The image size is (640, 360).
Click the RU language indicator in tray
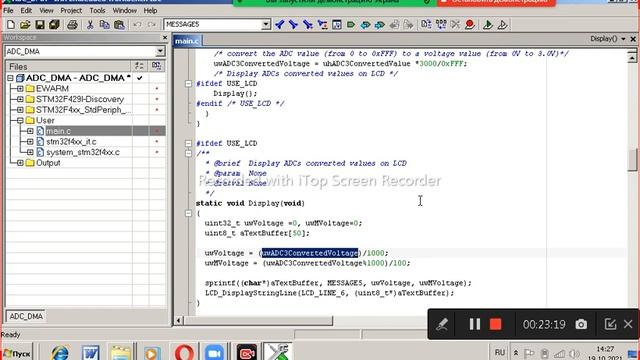tap(500, 353)
